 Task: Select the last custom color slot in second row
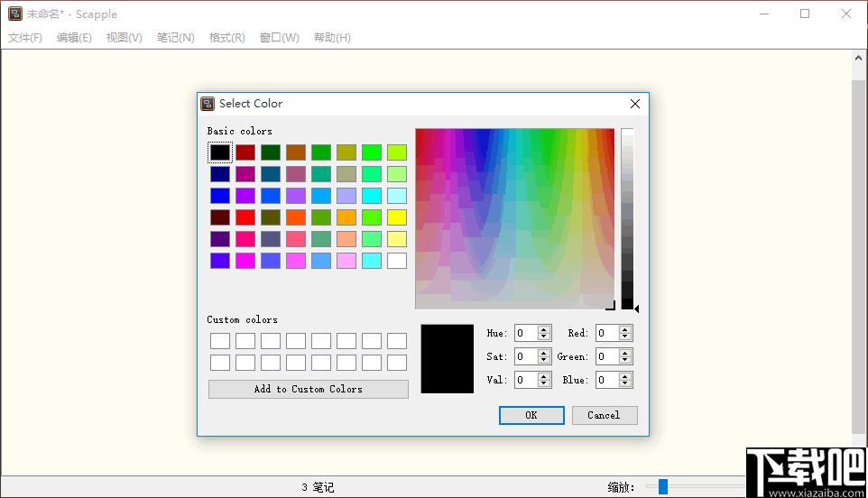pos(397,363)
